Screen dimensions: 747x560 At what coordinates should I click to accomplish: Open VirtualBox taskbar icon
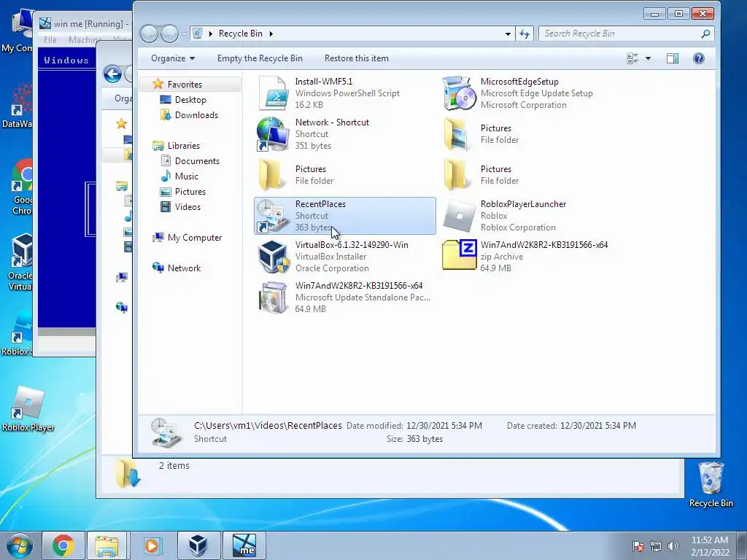[197, 545]
